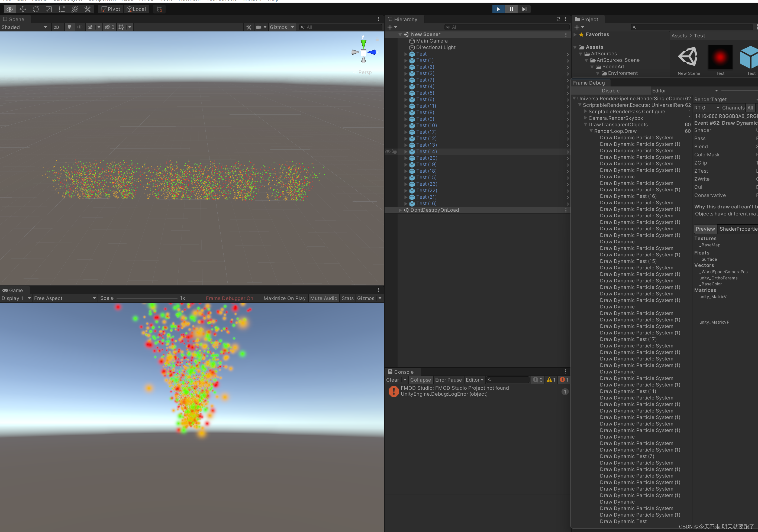Toggle picking hand icon for Test (14)
The height and width of the screenshot is (532, 758).
click(x=394, y=151)
